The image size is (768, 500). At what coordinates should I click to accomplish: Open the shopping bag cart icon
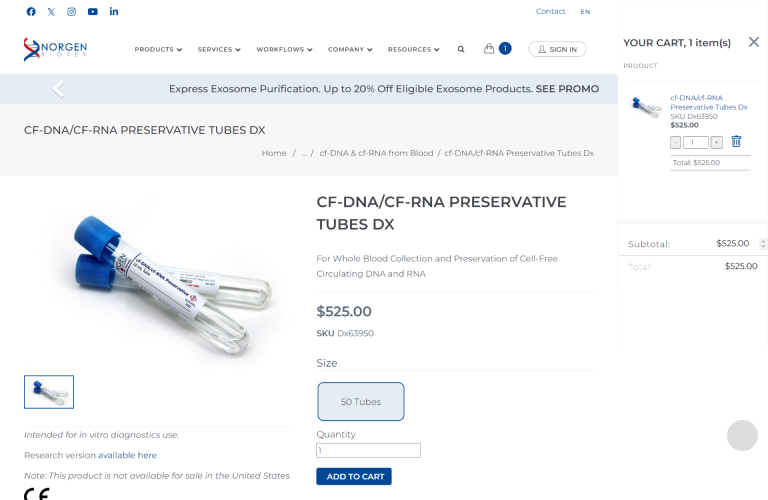[x=489, y=48]
